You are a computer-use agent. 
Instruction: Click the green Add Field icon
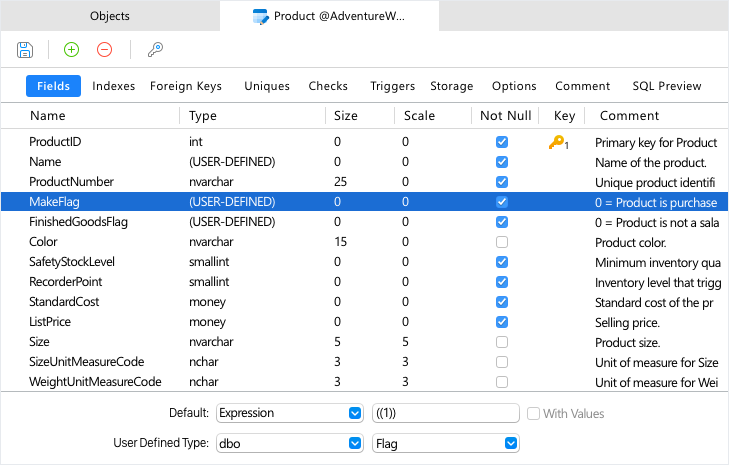click(x=71, y=50)
